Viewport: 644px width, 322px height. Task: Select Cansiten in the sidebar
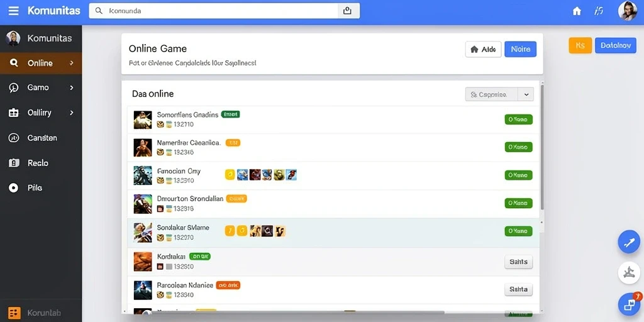[x=41, y=138]
